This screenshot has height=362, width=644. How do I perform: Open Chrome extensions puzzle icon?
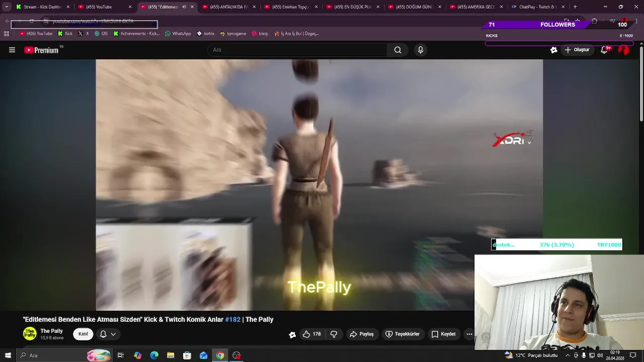click(594, 21)
